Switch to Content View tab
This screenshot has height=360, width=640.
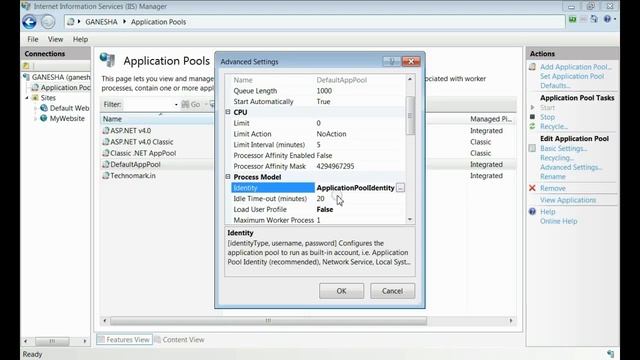(179, 340)
